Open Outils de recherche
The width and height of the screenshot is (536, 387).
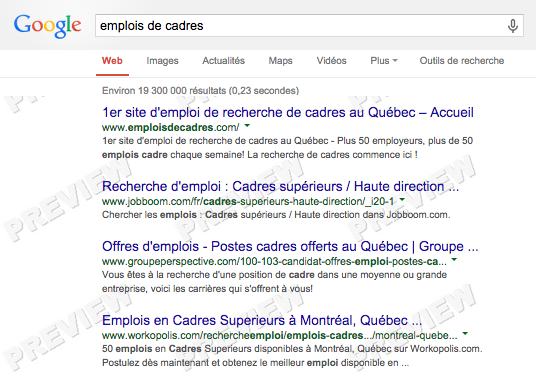(462, 61)
